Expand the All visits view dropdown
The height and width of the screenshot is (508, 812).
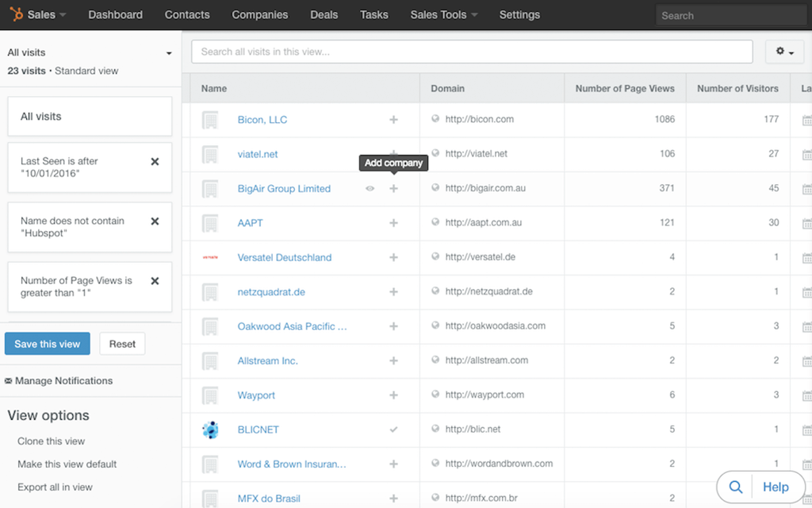click(x=169, y=53)
